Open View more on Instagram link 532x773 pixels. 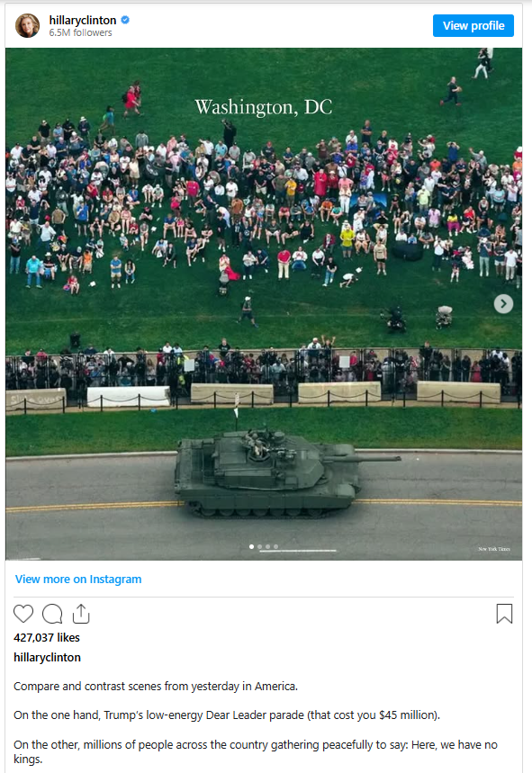pos(78,580)
